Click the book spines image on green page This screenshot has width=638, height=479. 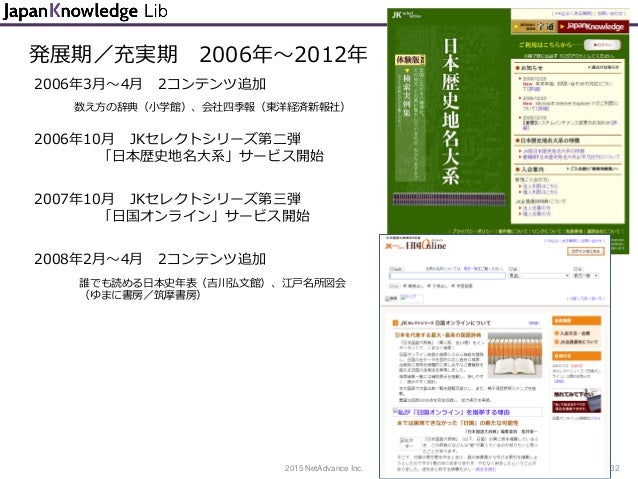point(449,199)
